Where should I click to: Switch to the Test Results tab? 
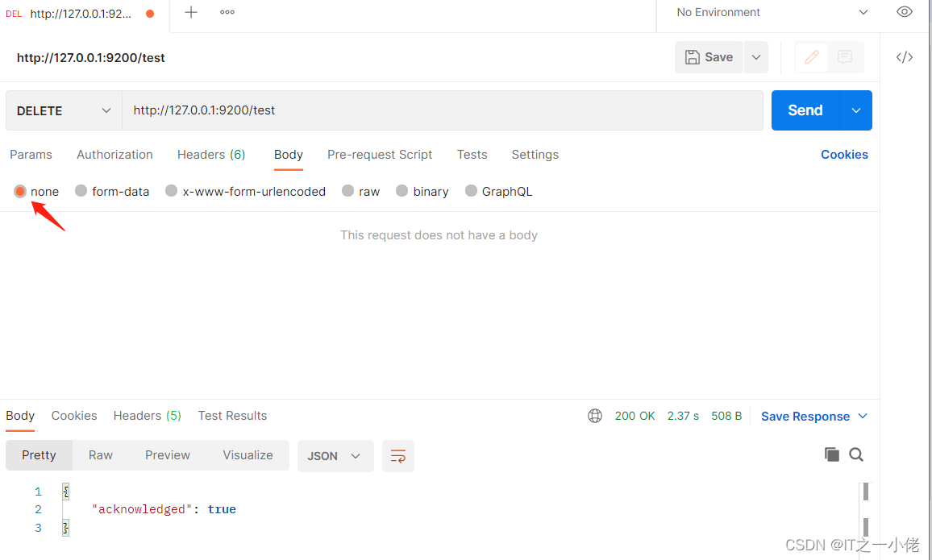coord(232,416)
